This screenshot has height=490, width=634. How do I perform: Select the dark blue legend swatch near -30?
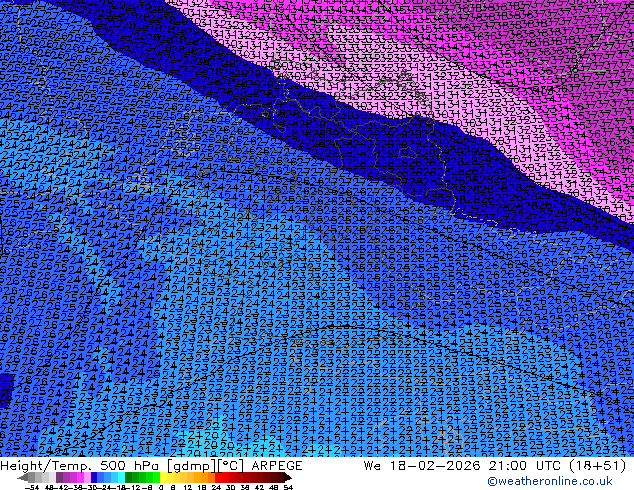click(94, 478)
